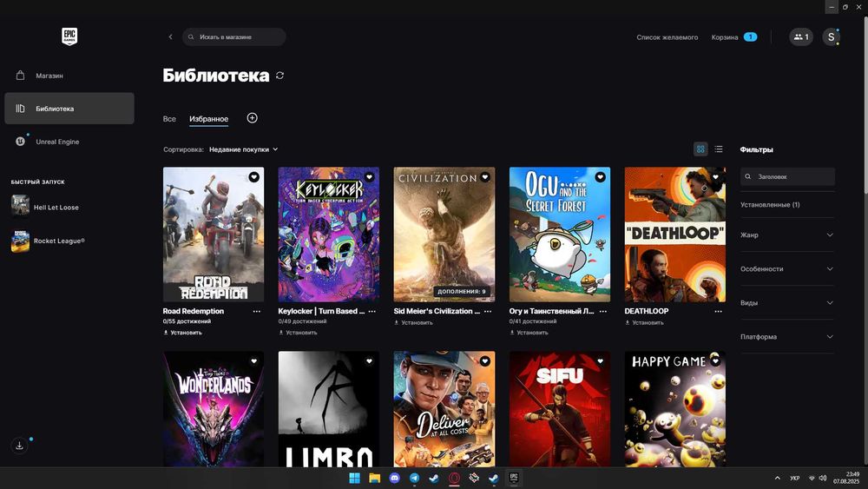Add a new collection with plus icon
This screenshot has width=868, height=489.
[x=252, y=118]
